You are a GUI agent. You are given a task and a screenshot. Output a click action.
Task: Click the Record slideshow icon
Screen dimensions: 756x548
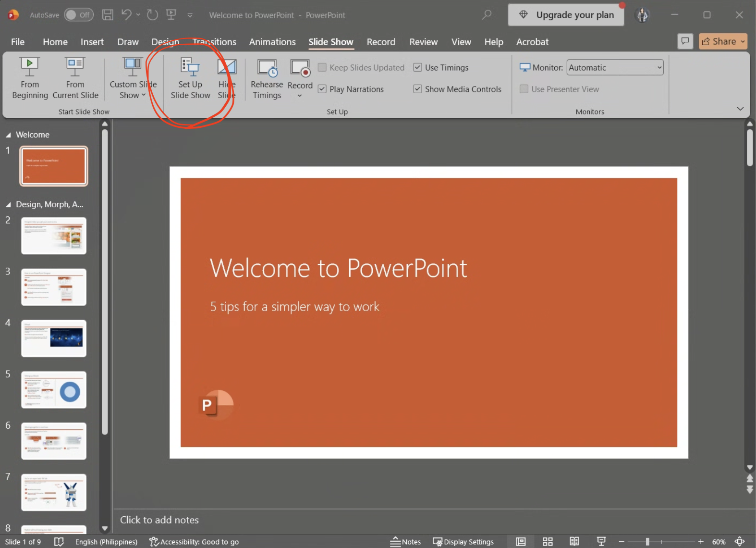[300, 68]
